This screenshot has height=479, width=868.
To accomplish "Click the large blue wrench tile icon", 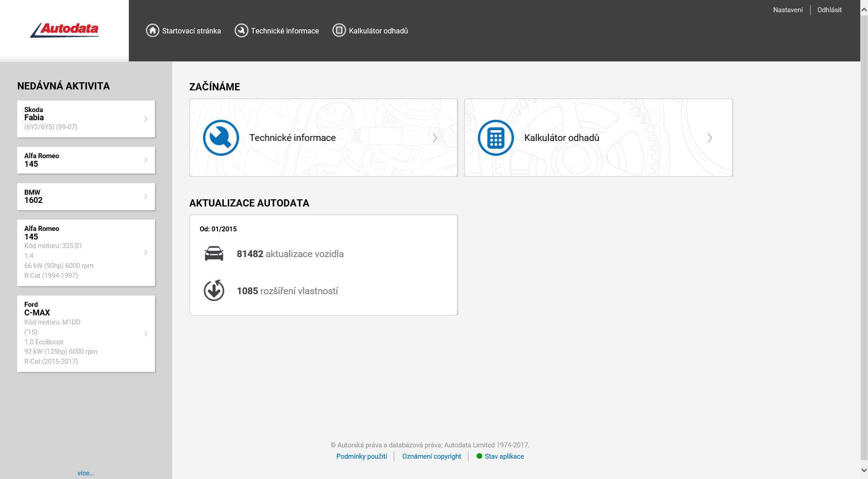I will pos(221,138).
